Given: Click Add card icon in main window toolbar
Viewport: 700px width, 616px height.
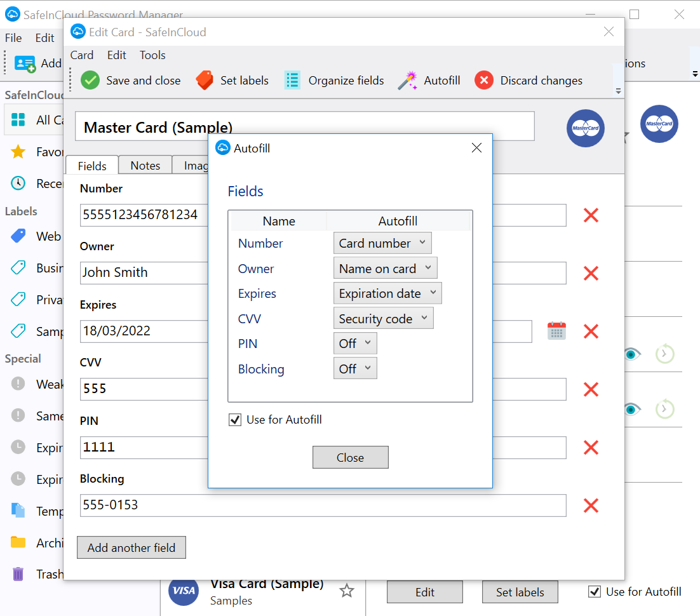Looking at the screenshot, I should coord(25,64).
